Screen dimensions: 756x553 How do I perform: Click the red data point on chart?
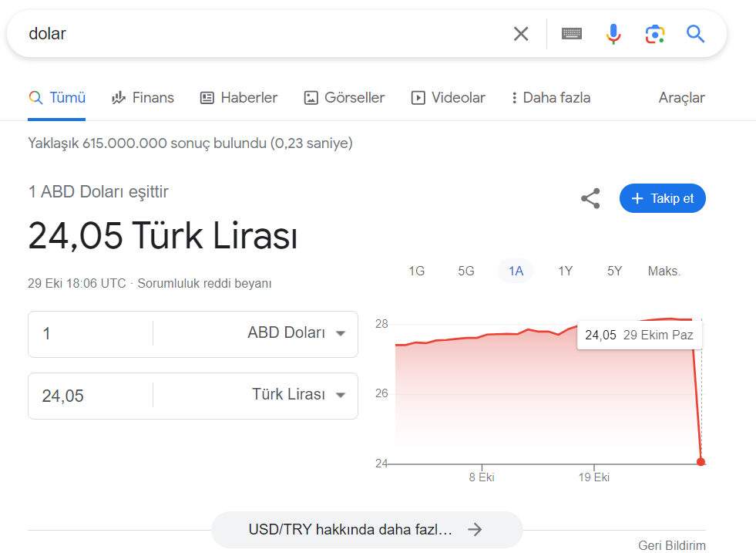701,462
